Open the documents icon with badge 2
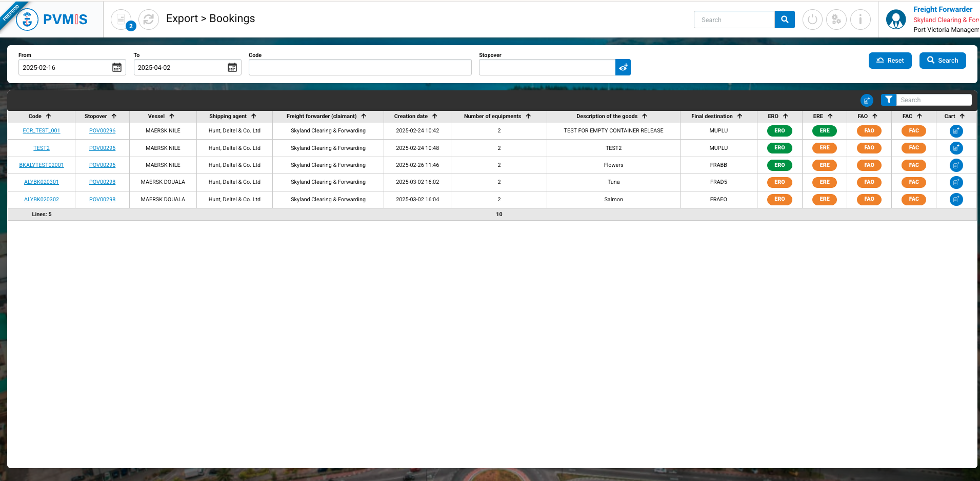The width and height of the screenshot is (980, 481). click(x=121, y=20)
